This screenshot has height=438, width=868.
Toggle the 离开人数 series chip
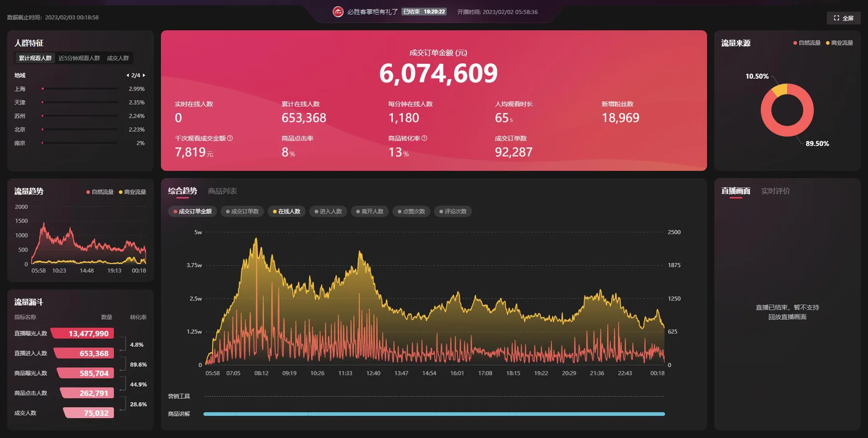tap(370, 211)
